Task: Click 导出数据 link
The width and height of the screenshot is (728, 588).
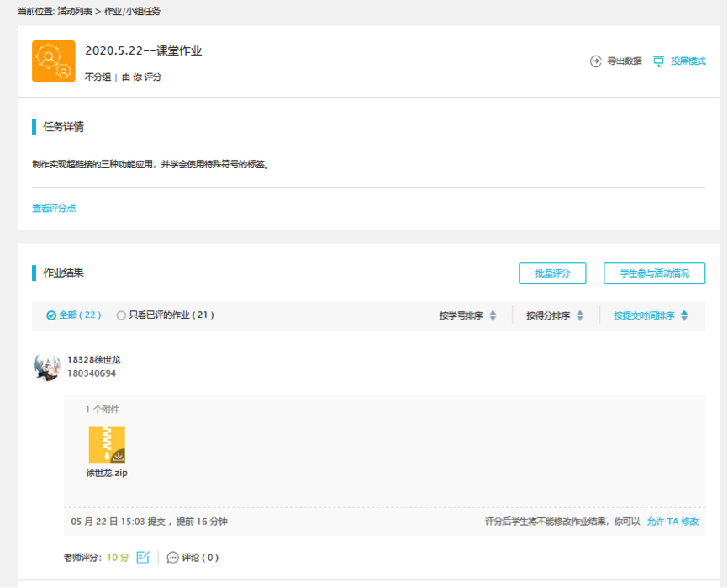Action: [625, 61]
